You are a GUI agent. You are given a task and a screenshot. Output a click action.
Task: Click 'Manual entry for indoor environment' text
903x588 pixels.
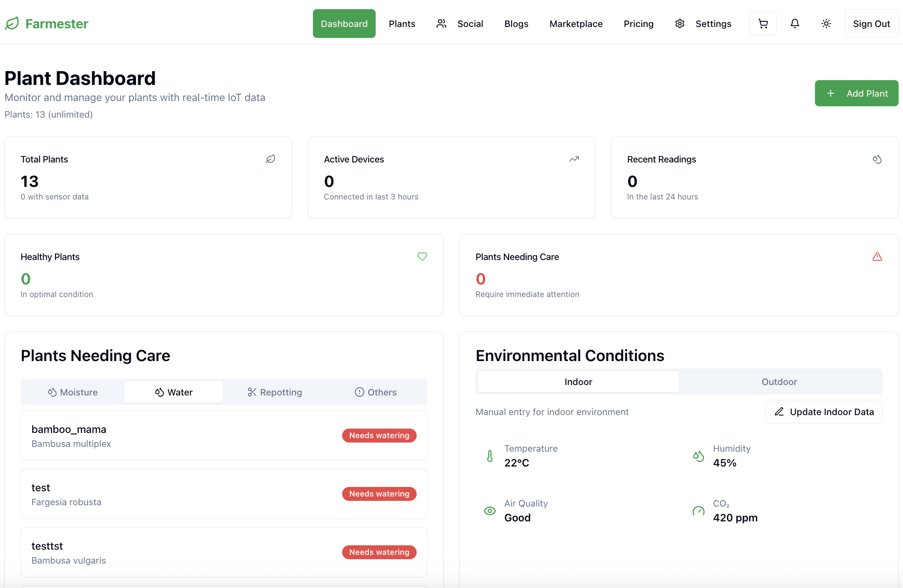(552, 412)
